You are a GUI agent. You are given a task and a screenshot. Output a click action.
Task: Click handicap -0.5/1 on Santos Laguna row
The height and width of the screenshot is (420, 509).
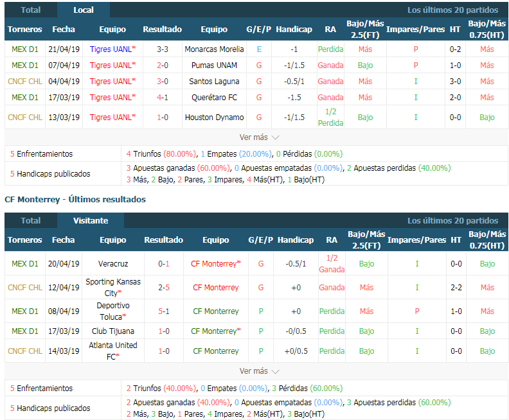pos(294,82)
